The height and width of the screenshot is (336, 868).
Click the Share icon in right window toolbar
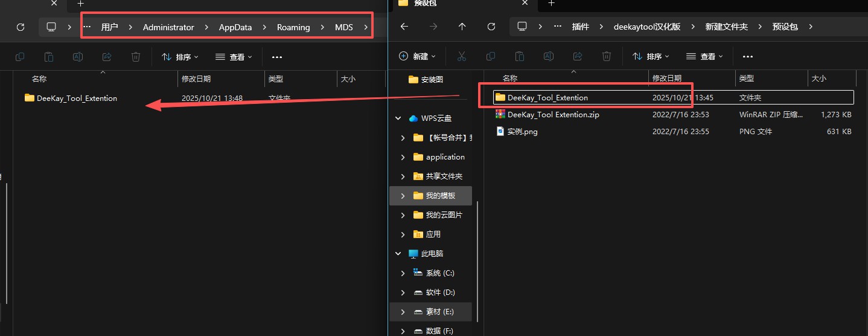[578, 56]
